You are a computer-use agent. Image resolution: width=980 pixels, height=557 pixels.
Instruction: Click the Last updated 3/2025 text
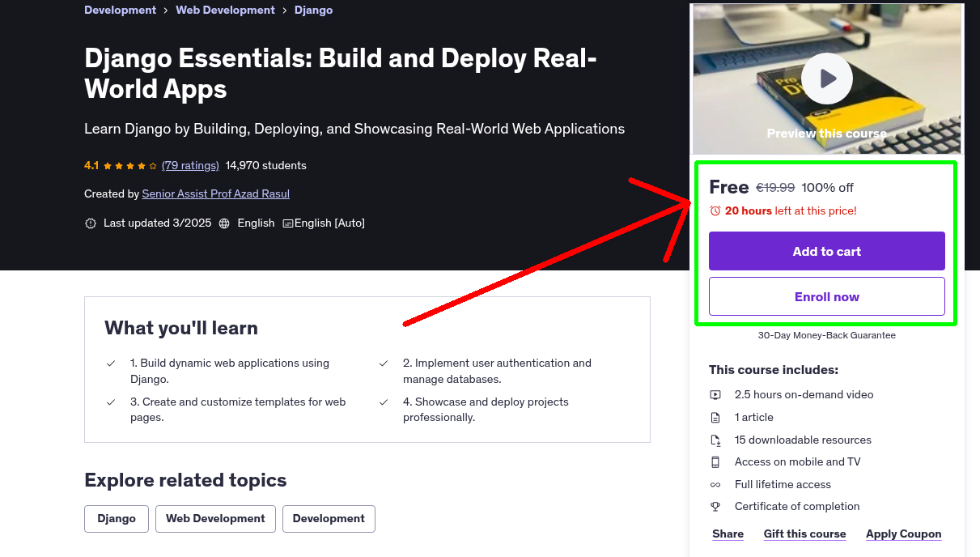coord(157,223)
